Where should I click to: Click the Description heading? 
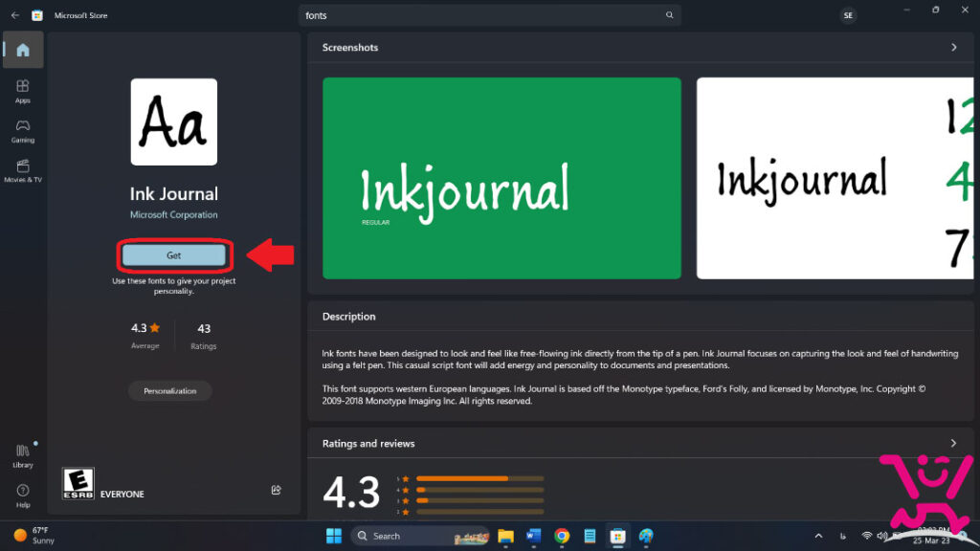tap(348, 316)
